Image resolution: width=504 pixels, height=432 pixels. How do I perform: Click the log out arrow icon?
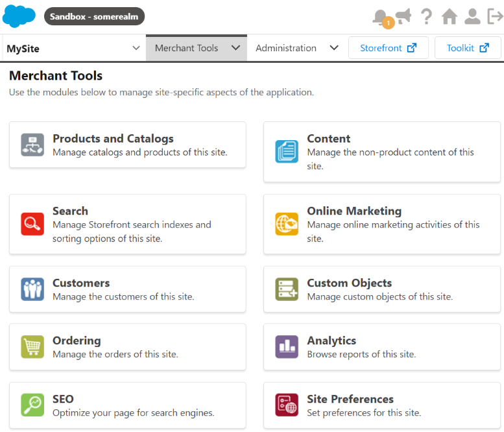(494, 16)
